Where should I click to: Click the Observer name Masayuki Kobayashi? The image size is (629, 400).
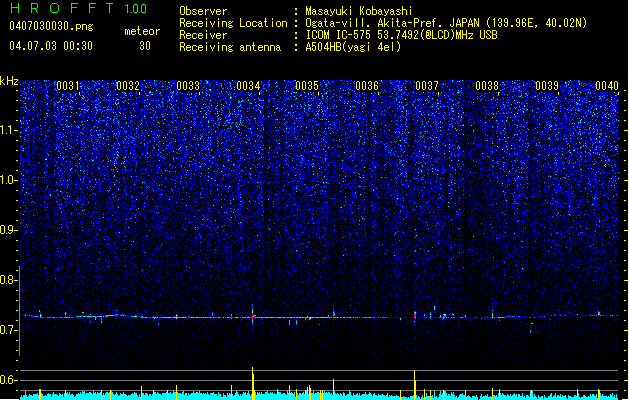359,11
